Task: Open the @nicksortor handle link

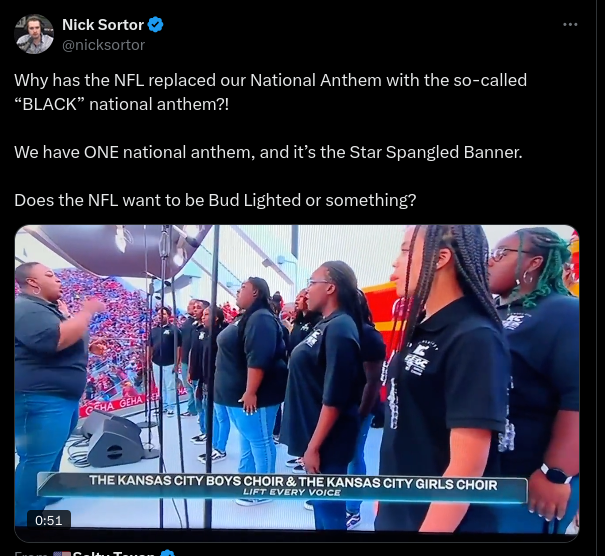Action: tap(103, 45)
